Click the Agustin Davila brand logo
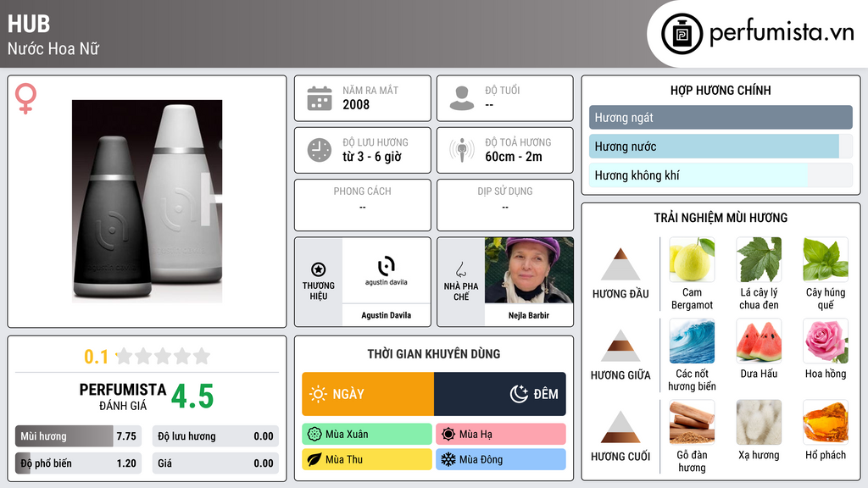Image resolution: width=868 pixels, height=488 pixels. pos(386,271)
